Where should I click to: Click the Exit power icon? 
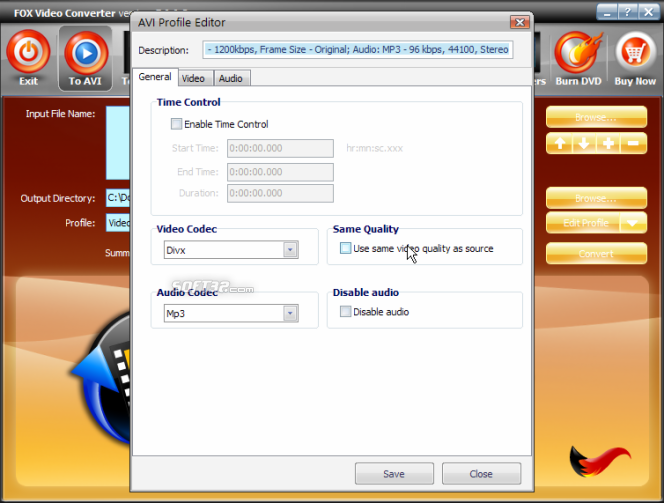(28, 53)
